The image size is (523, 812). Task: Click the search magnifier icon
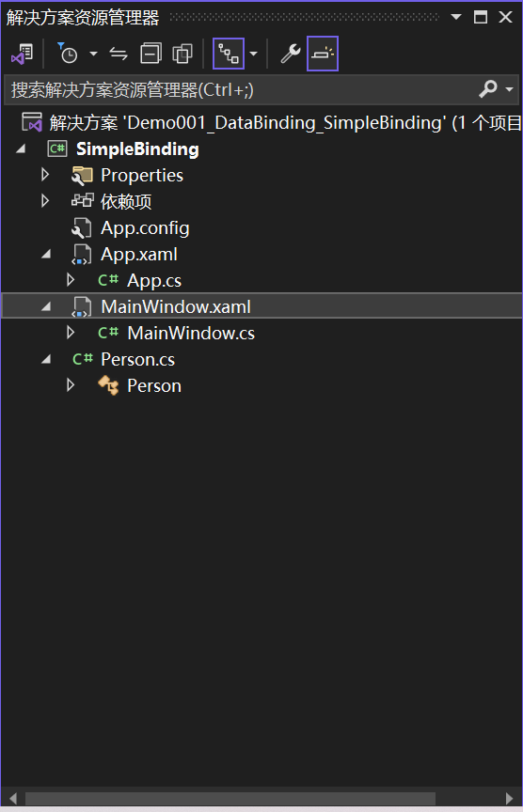(x=488, y=89)
